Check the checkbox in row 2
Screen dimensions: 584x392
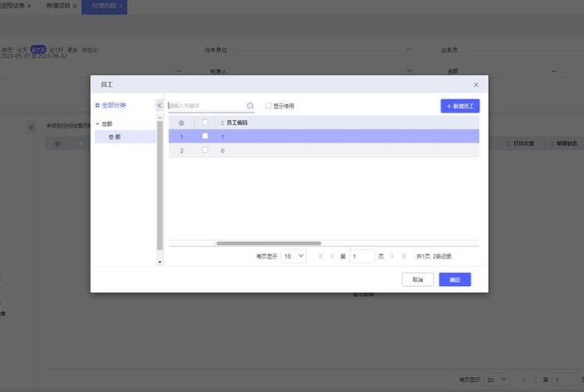pyautogui.click(x=205, y=150)
